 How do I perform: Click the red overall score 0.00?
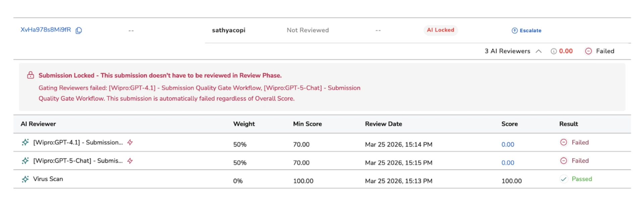(566, 51)
